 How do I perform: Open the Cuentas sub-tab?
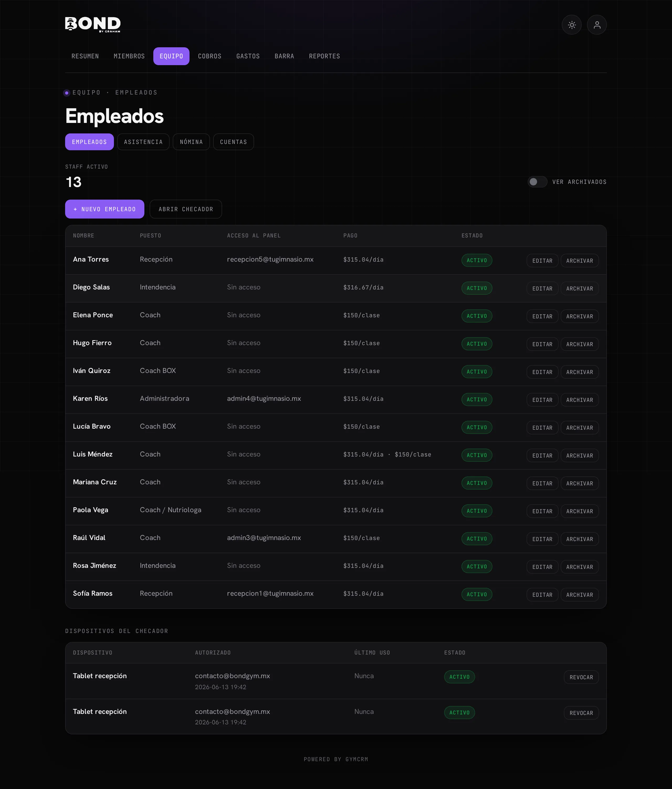[x=234, y=142]
